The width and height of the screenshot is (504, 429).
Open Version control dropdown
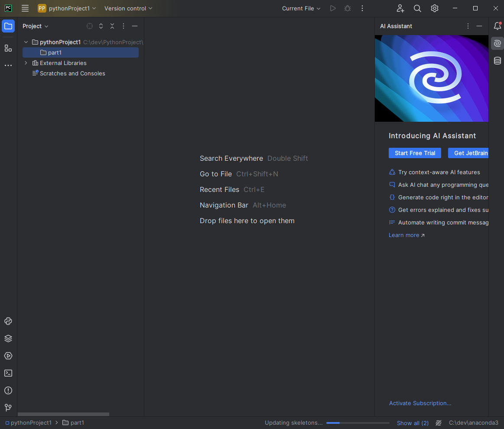click(128, 8)
